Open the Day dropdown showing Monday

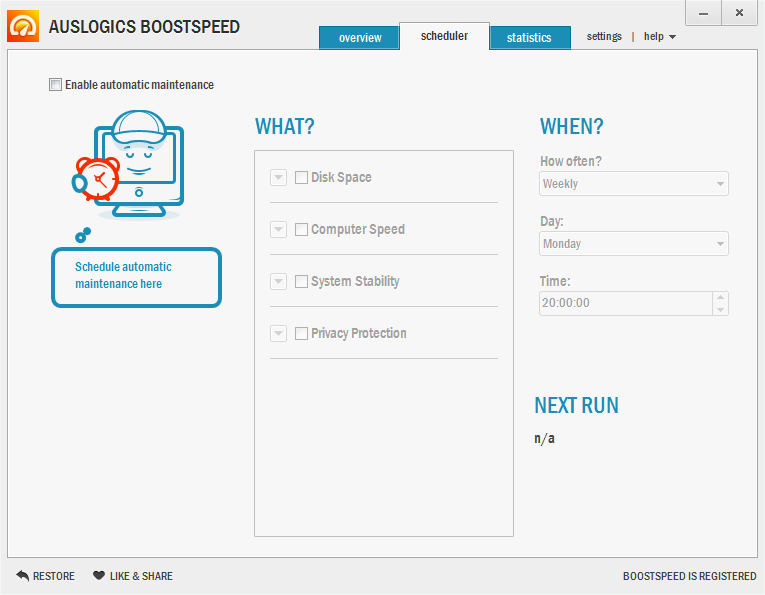pos(634,244)
